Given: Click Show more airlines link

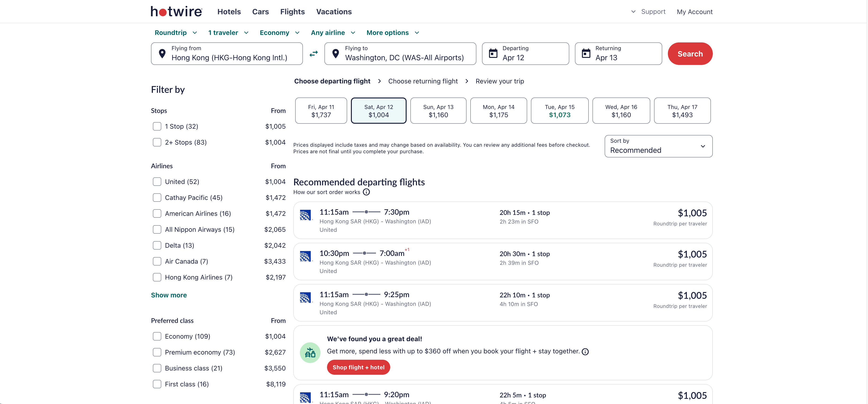Looking at the screenshot, I should point(169,295).
